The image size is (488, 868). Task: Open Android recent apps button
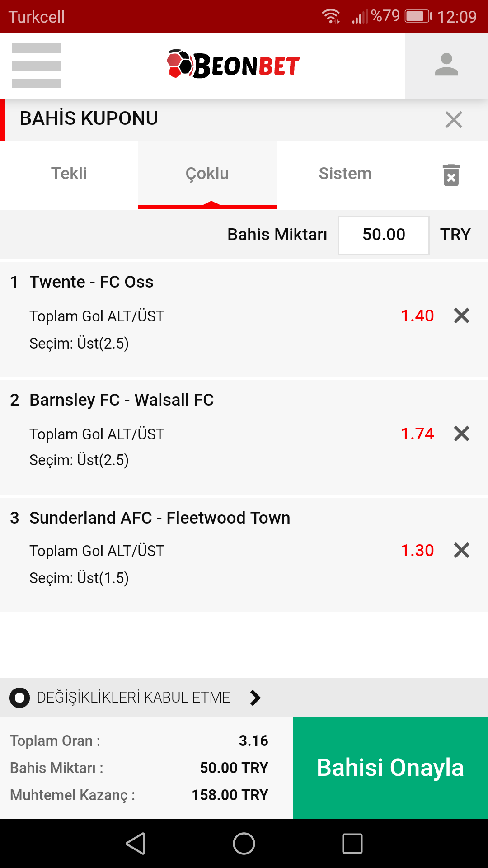point(352,844)
